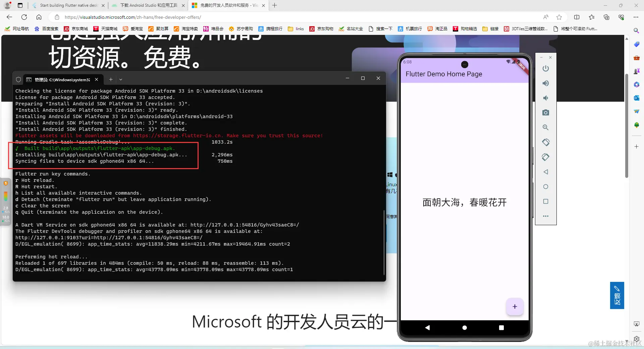The width and height of the screenshot is (644, 349).
Task: Open the 唯品会 bookmark
Action: click(x=213, y=29)
